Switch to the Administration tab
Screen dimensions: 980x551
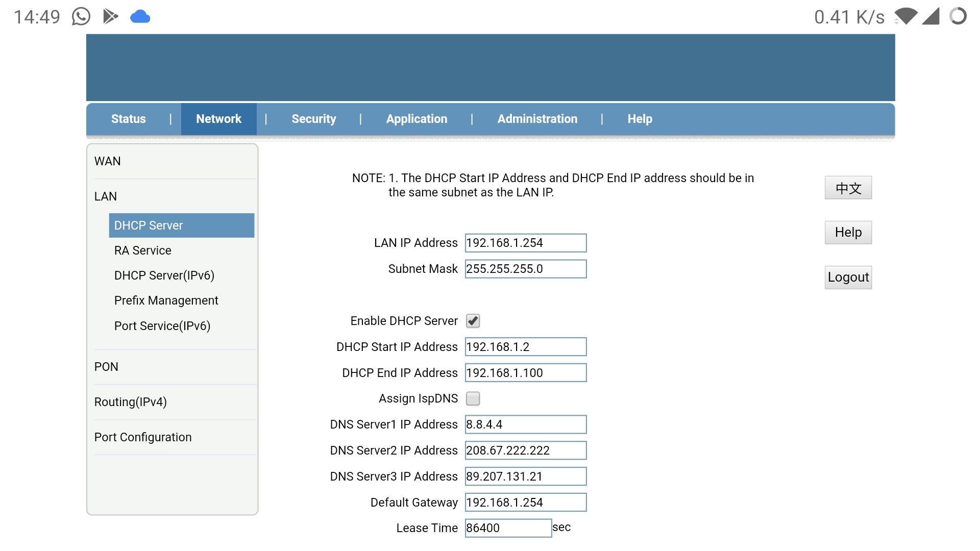537,119
